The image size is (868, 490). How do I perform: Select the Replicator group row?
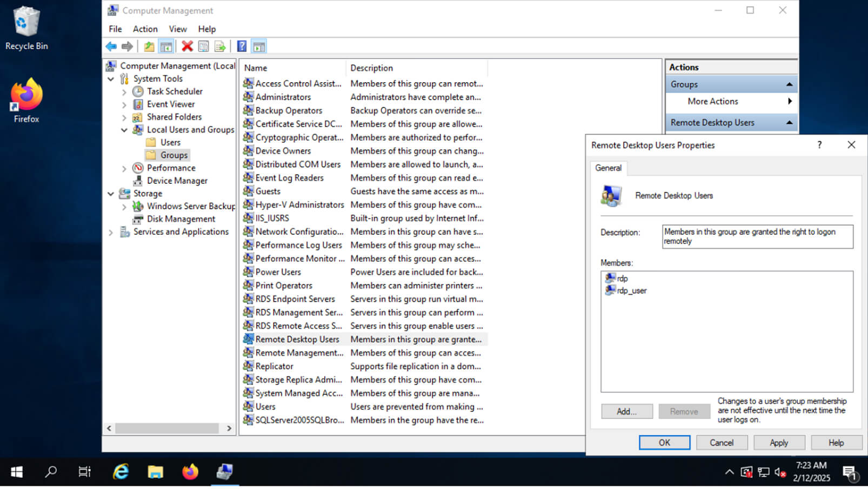(363, 366)
